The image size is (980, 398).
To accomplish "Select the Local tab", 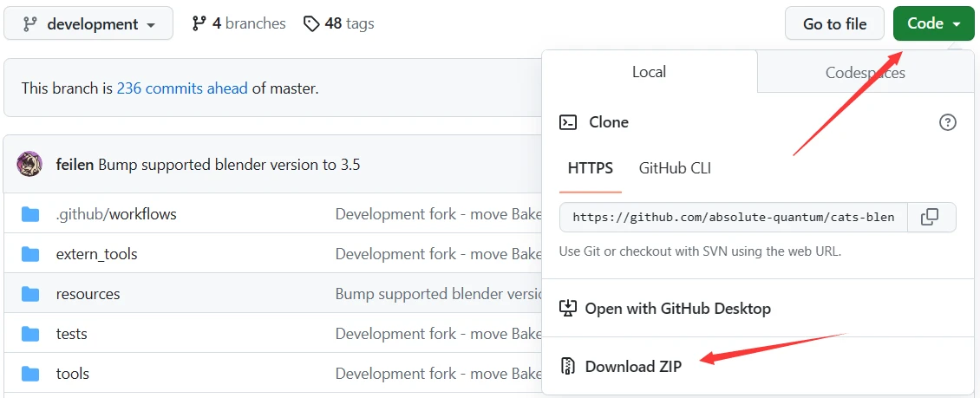I will coord(649,72).
